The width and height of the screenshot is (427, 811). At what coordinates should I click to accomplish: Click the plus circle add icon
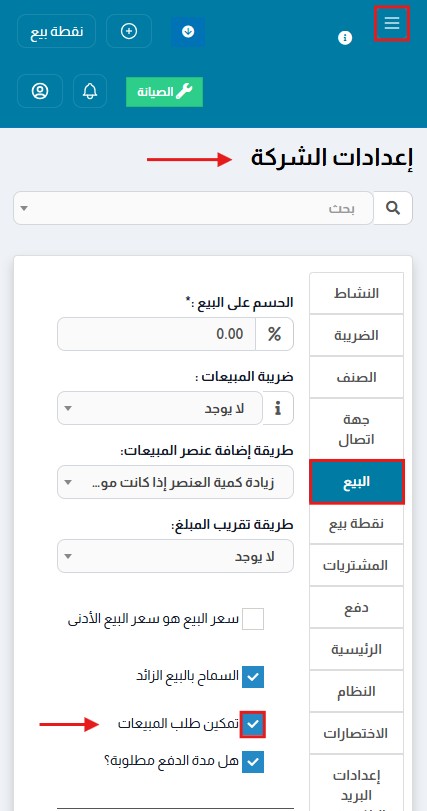[x=129, y=31]
